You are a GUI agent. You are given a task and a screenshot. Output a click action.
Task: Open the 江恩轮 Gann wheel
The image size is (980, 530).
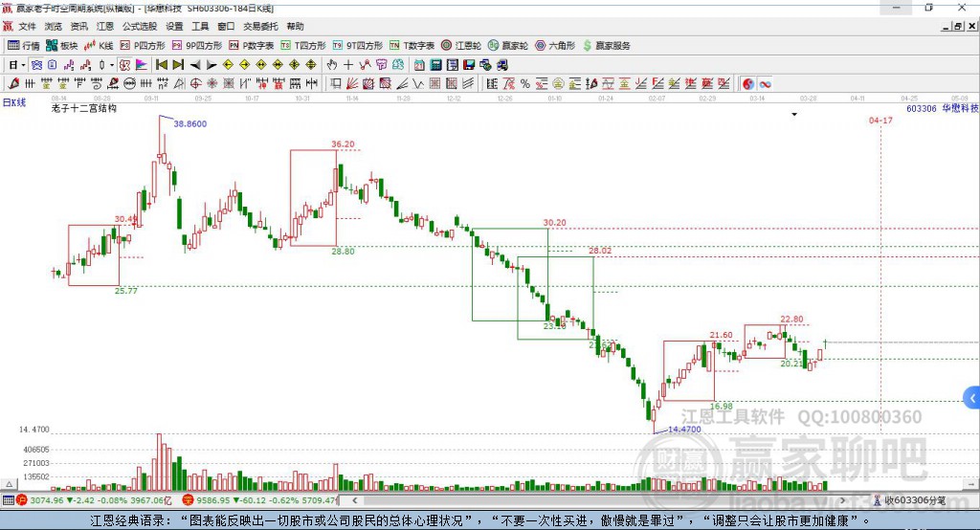[x=461, y=46]
